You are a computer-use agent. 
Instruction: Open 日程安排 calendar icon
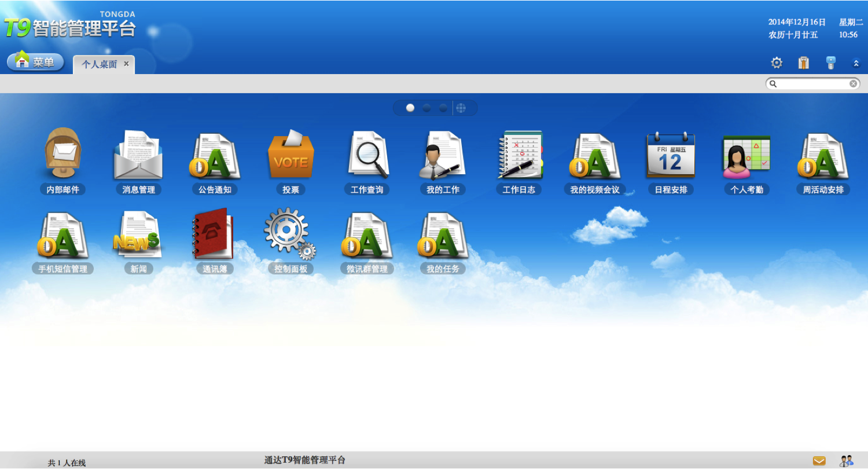coord(671,155)
